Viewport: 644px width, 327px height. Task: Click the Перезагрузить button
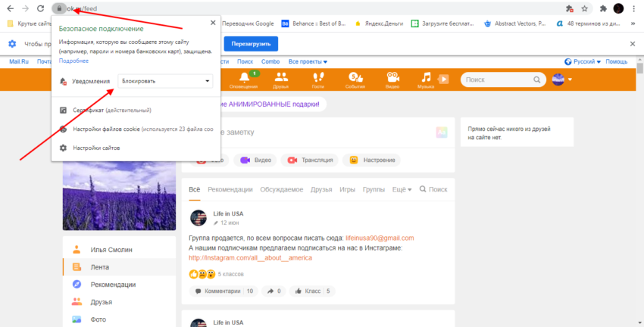pos(251,44)
